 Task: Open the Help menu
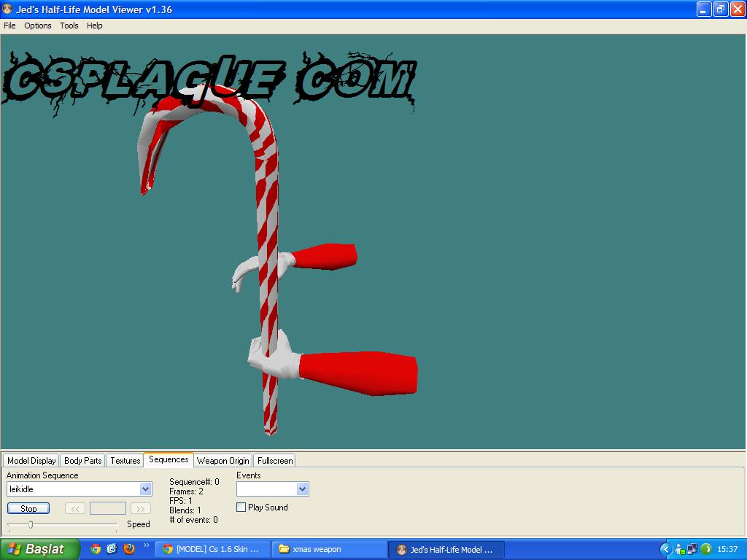pos(94,26)
